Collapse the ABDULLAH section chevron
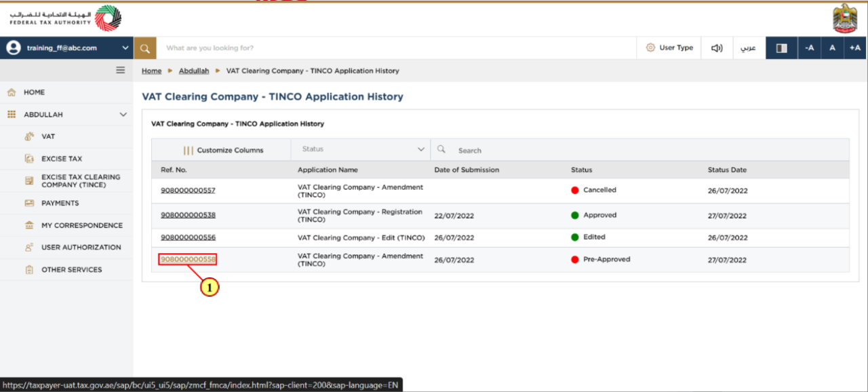The width and height of the screenshot is (868, 392). (x=123, y=115)
